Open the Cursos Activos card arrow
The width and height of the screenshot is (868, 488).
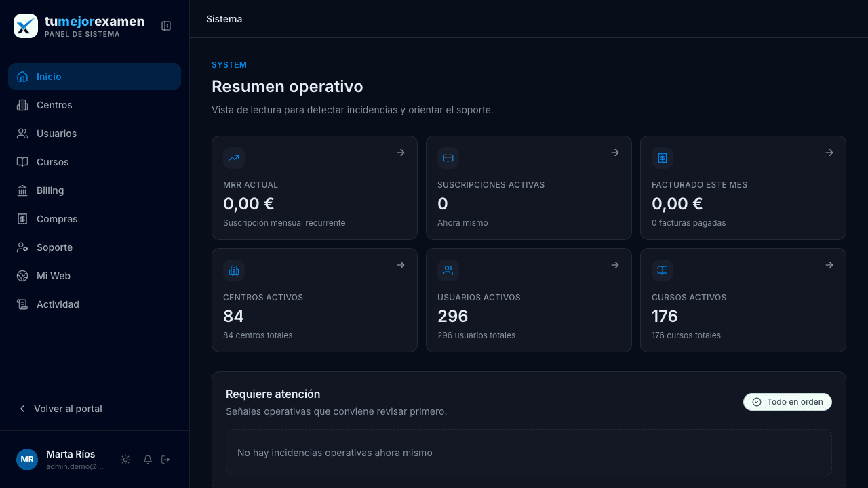click(829, 265)
